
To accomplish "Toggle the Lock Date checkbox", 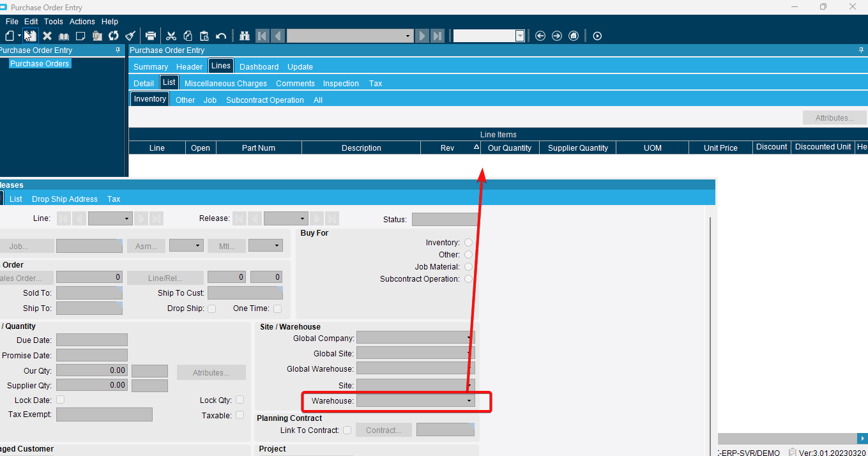I will 61,400.
